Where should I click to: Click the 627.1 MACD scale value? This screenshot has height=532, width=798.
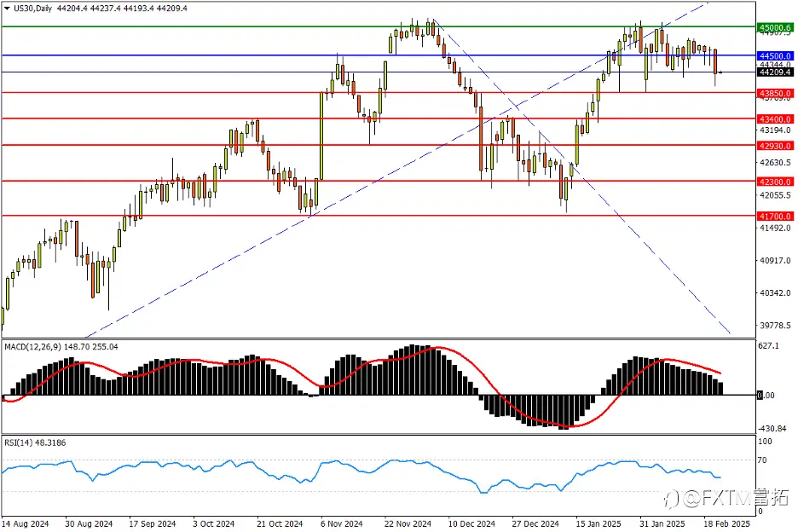pyautogui.click(x=768, y=345)
